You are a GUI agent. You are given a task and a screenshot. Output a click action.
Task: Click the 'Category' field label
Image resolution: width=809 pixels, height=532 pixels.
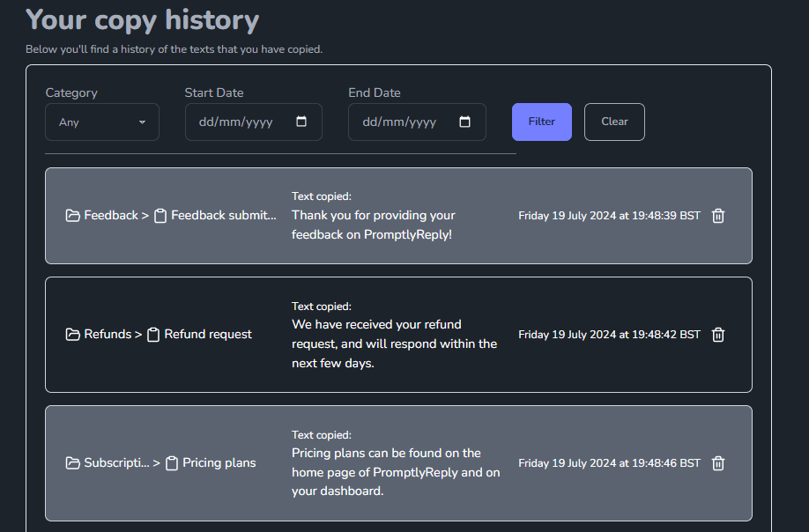[71, 92]
